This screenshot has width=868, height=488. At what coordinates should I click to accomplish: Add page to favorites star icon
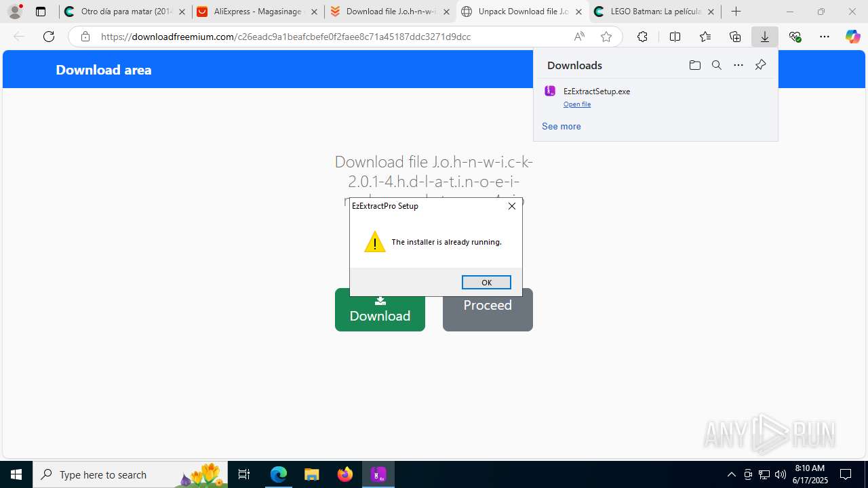[x=606, y=37]
